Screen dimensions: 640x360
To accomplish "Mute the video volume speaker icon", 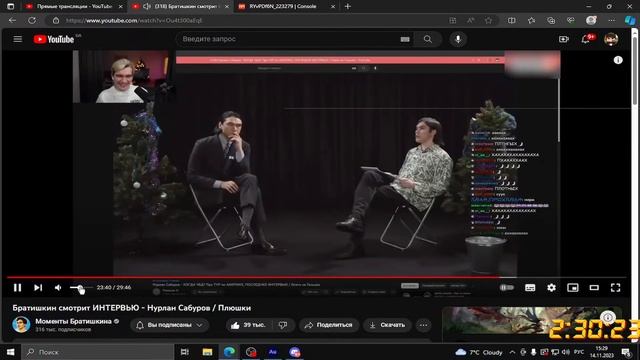I will [58, 288].
